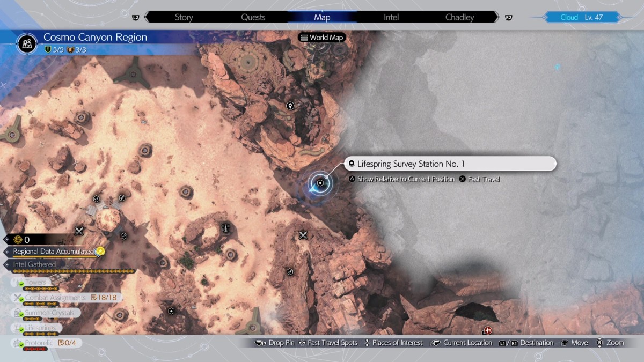Viewport: 644px width, 362px height.
Task: Click the Summon Crystals category label
Action: 49,312
